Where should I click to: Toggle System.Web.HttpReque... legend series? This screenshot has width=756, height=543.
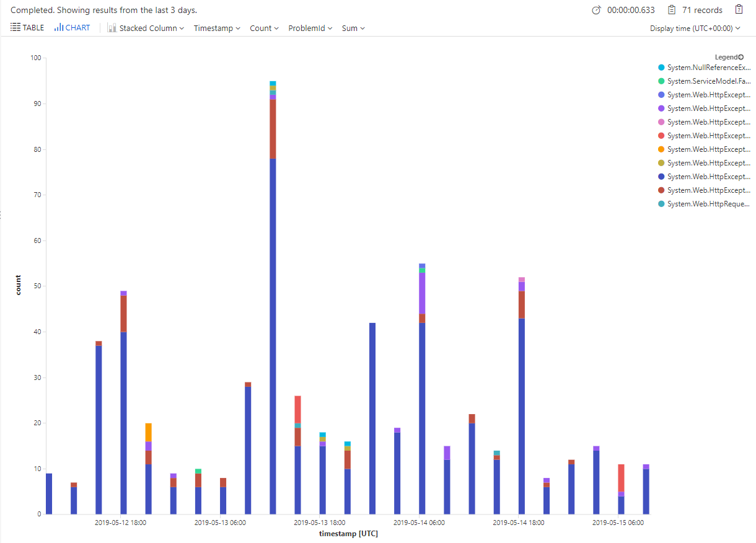705,204
